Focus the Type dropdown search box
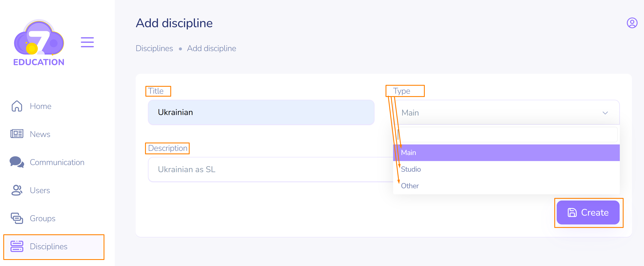 (507, 135)
